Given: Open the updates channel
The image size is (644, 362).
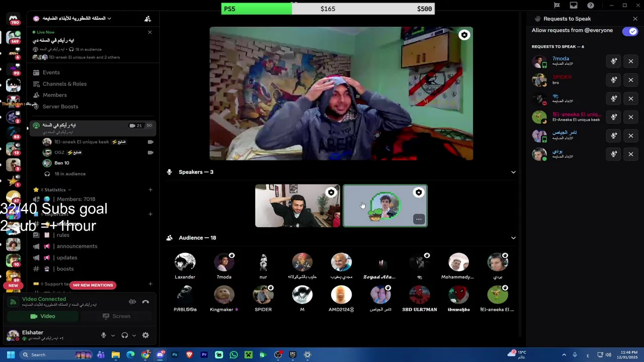Looking at the screenshot, I should (67, 257).
